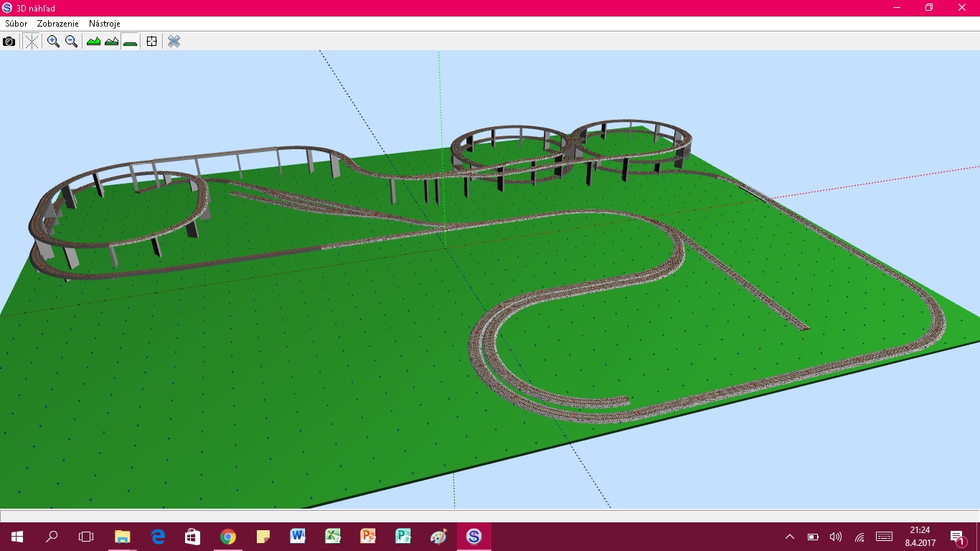Screen dimensions: 980x551
Task: Launch Microsoft Word from the taskbar
Action: tap(298, 537)
